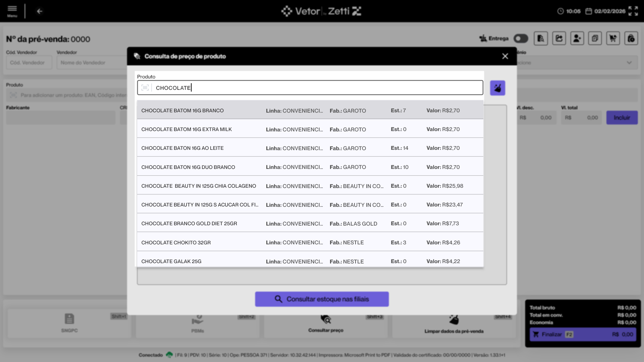
Task: Click the add customer person icon
Action: click(577, 39)
